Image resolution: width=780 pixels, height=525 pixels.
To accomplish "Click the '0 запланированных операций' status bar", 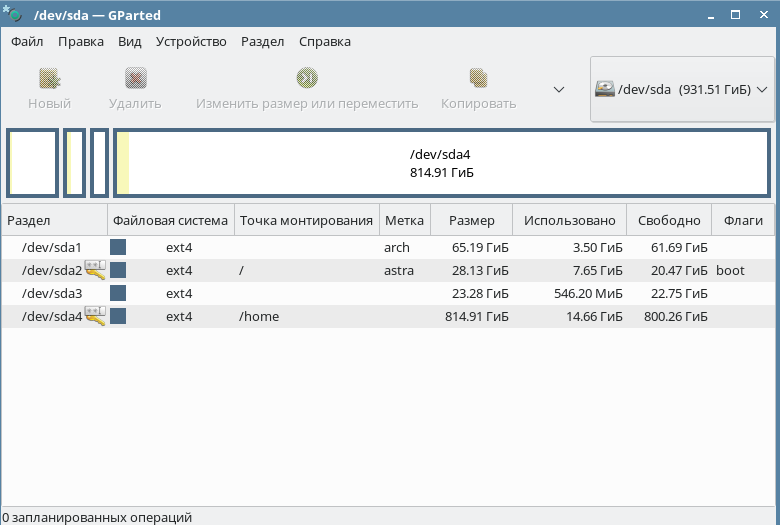I will pyautogui.click(x=97, y=517).
